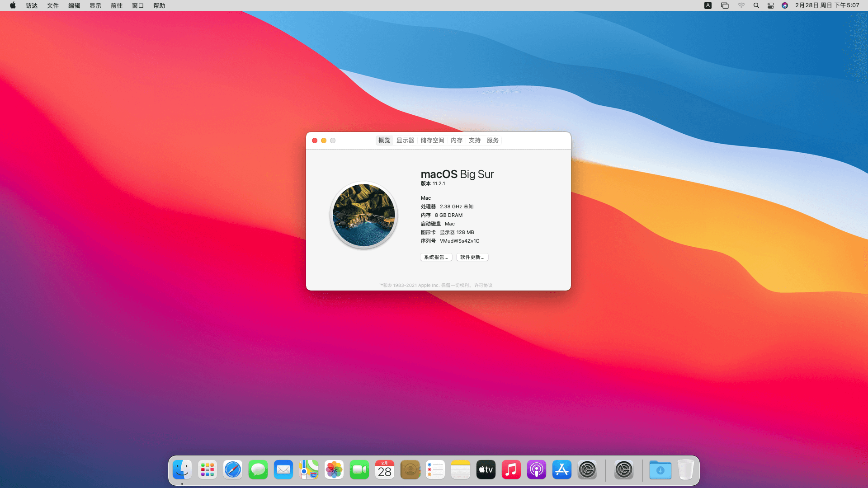Open System Preferences left of Dock divider
868x488 pixels.
(587, 470)
